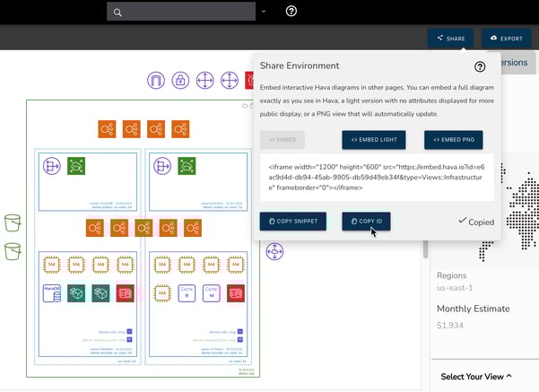The width and height of the screenshot is (539, 392).
Task: Switch to the Versions tab
Action: tap(515, 64)
